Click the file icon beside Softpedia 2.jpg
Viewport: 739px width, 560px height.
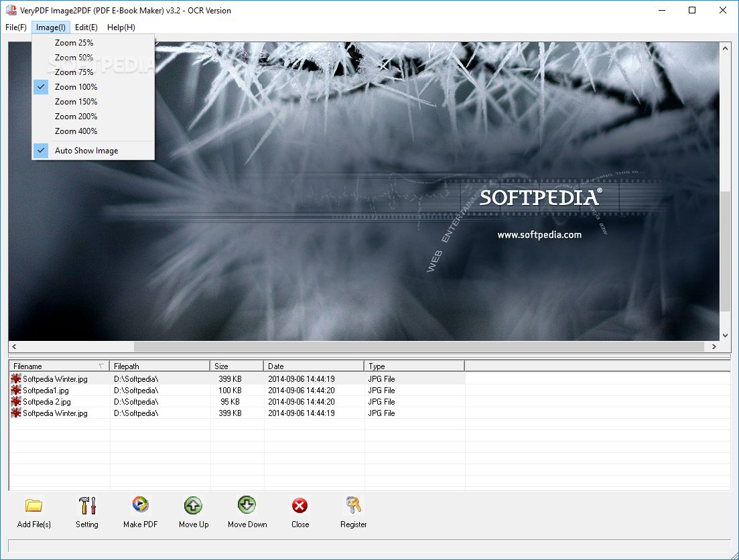point(16,402)
